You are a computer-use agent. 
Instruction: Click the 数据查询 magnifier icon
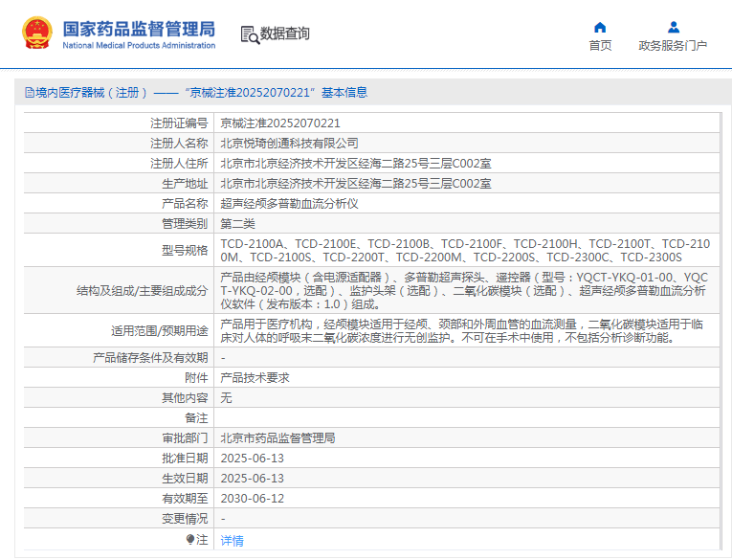[249, 34]
